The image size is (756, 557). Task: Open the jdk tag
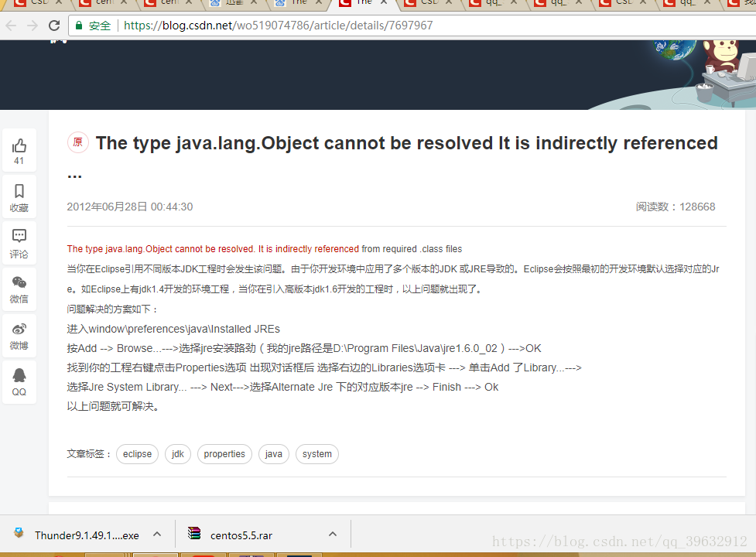(178, 454)
